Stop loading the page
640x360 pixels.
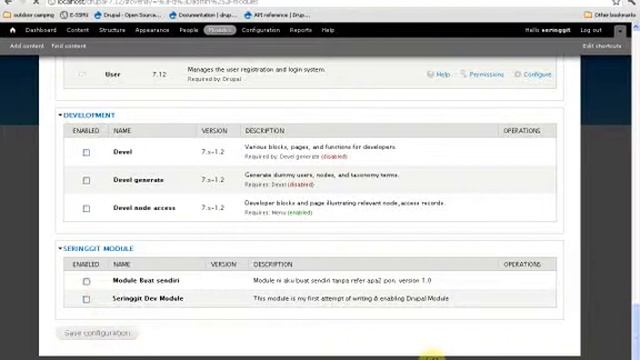(36, 2)
